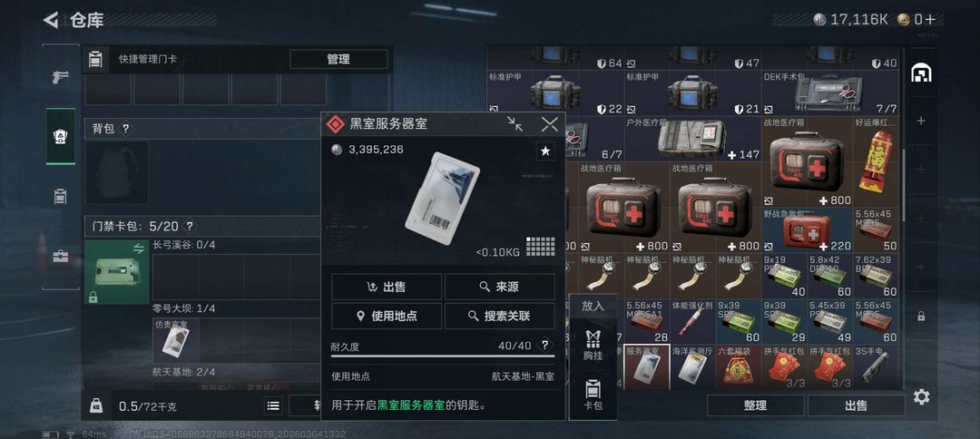Open the list view icon near weight
Screen dimensions: 980x439
tap(272, 405)
